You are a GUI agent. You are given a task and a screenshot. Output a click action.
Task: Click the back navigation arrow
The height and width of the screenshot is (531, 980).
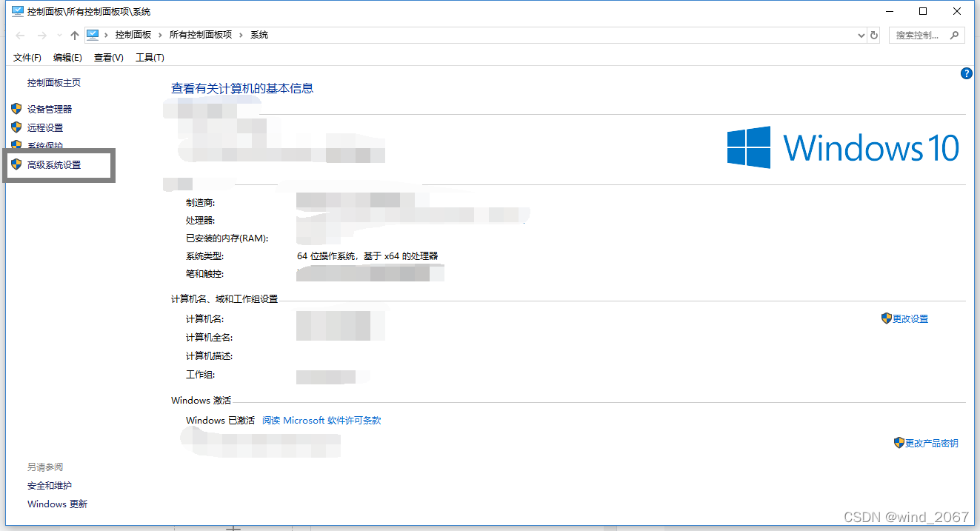click(x=21, y=36)
